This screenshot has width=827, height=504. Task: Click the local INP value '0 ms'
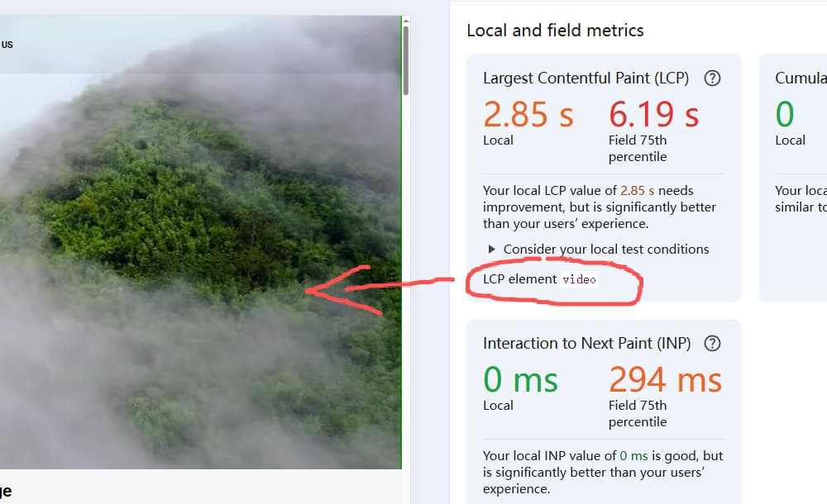(520, 379)
